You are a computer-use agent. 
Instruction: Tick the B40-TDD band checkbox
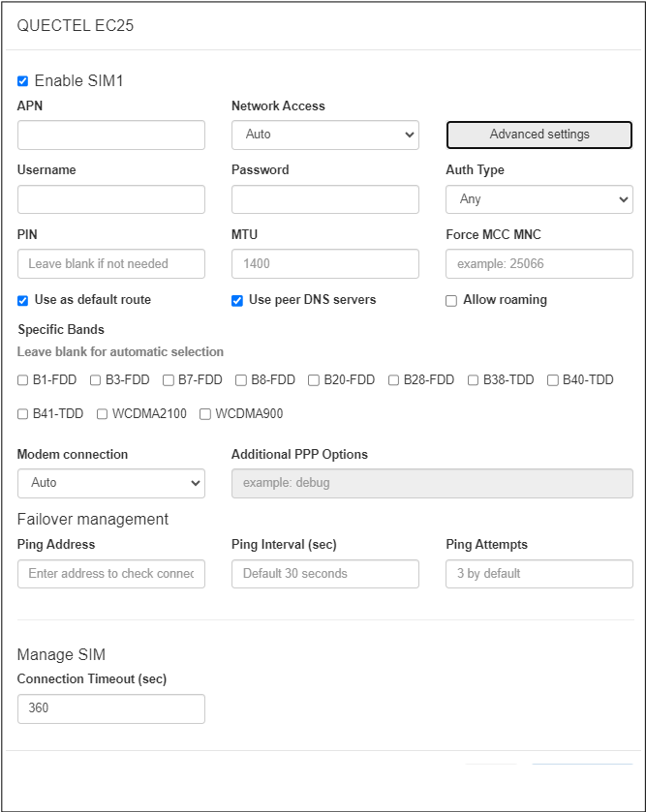(553, 380)
